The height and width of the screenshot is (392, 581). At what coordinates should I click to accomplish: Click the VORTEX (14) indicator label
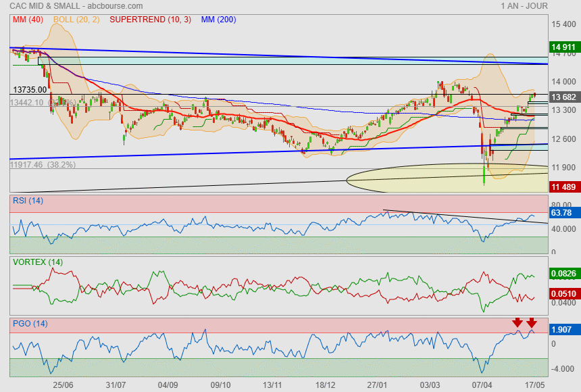pyautogui.click(x=38, y=262)
